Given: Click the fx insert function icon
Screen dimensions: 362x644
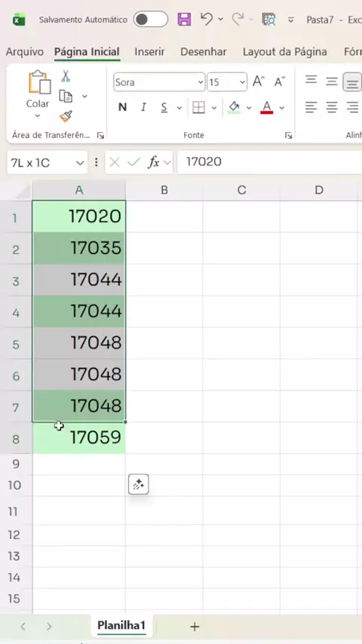Looking at the screenshot, I should point(154,163).
